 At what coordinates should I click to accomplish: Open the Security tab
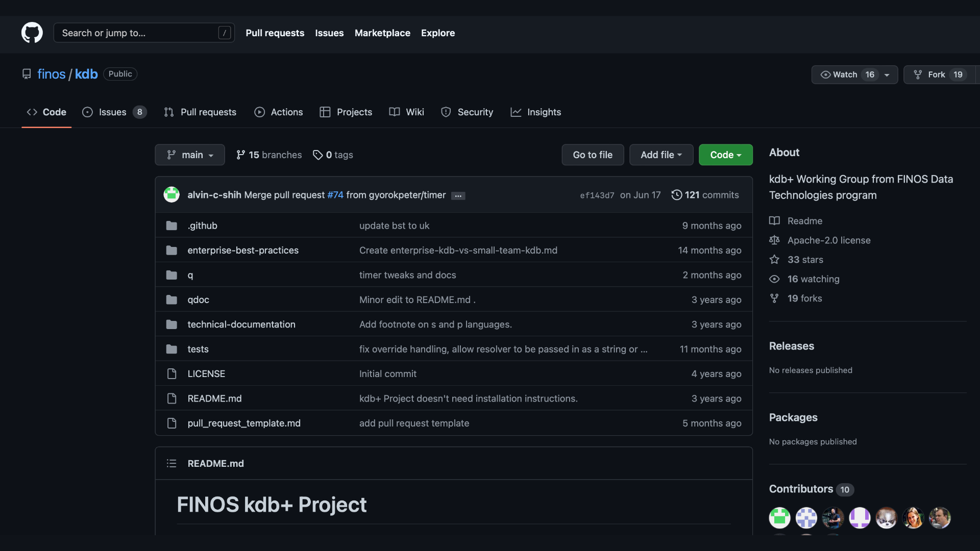pyautogui.click(x=467, y=112)
